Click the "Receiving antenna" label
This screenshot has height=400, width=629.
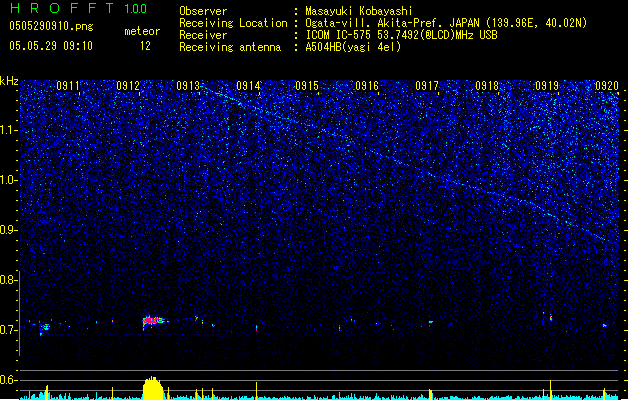(x=230, y=47)
